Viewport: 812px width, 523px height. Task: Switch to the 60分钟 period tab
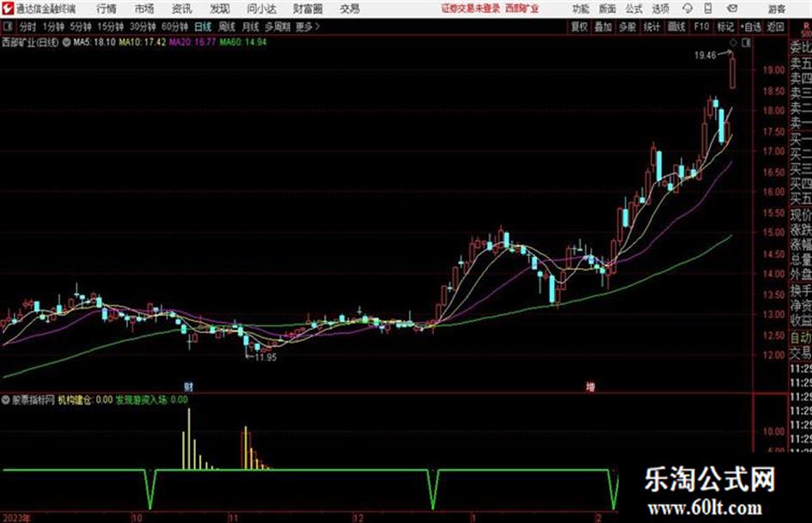point(175,27)
